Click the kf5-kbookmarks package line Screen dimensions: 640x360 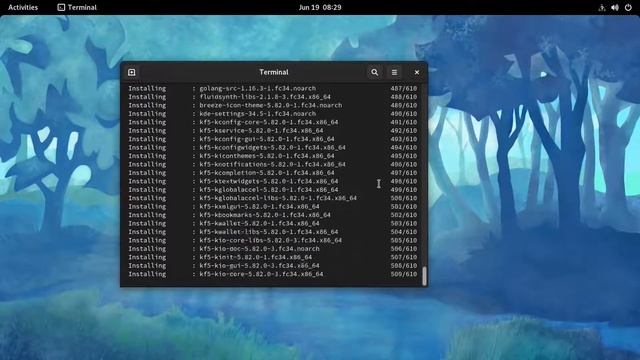[273, 215]
